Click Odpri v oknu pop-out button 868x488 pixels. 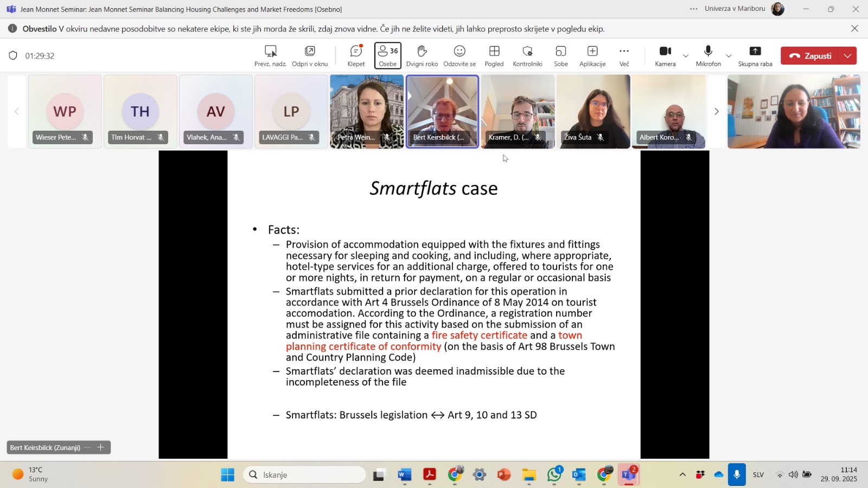point(310,55)
